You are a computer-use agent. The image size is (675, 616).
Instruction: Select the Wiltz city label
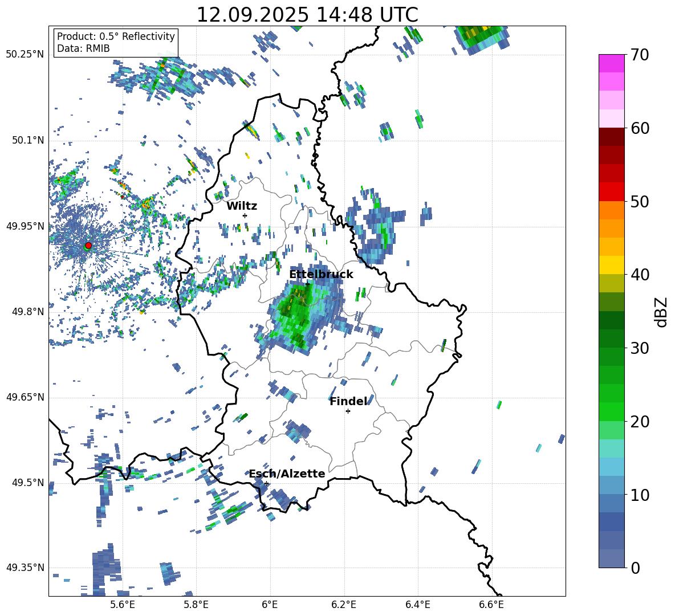click(242, 206)
